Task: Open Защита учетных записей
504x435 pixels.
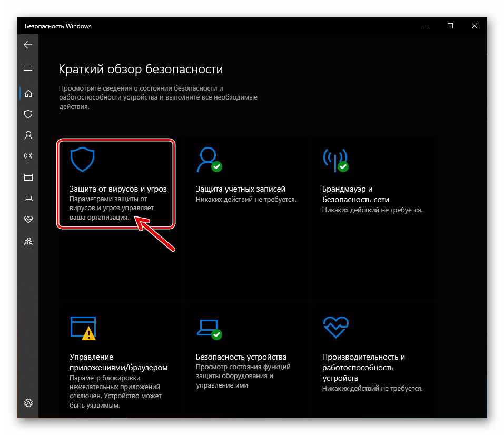Action: pos(241,189)
